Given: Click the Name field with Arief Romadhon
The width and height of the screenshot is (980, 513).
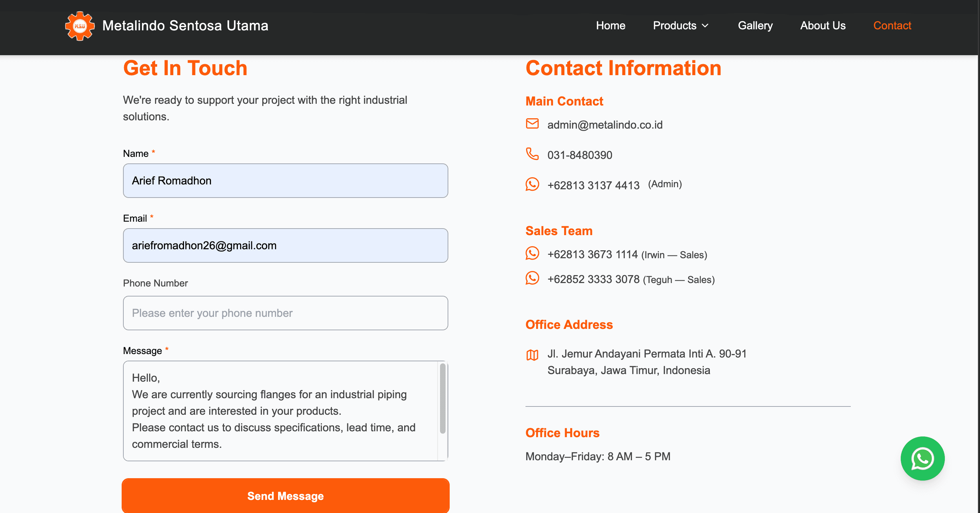Looking at the screenshot, I should [285, 180].
